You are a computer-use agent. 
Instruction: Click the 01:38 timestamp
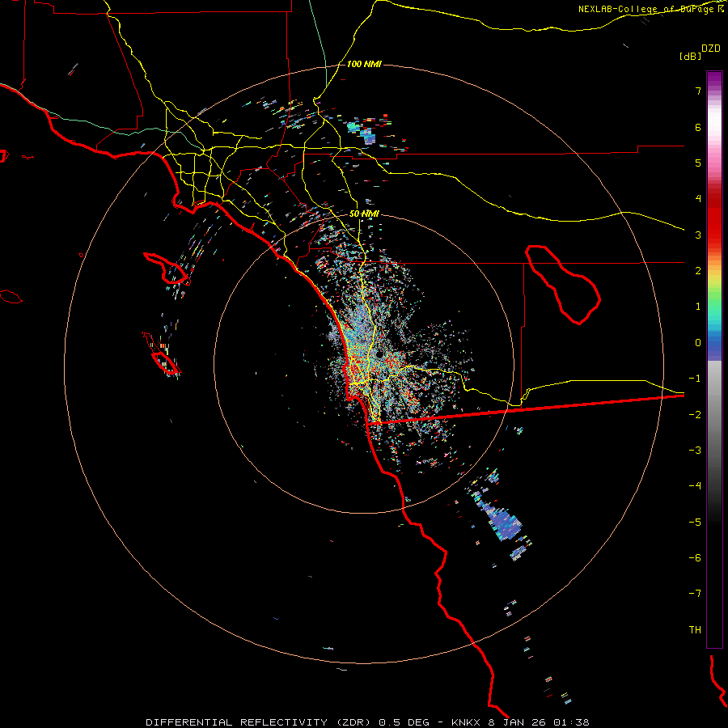tap(572, 722)
